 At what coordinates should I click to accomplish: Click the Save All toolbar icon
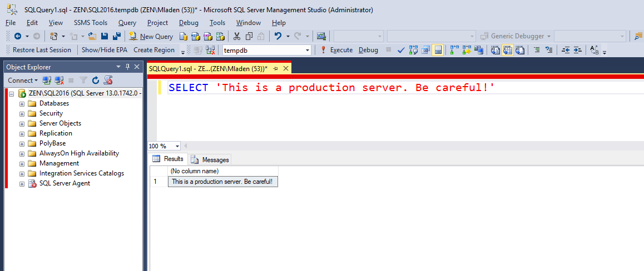117,36
